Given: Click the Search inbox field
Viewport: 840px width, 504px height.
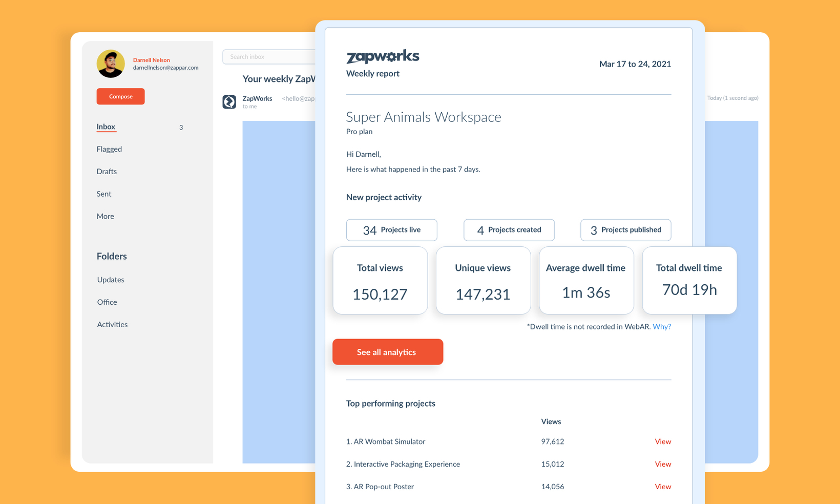Looking at the screenshot, I should 269,56.
